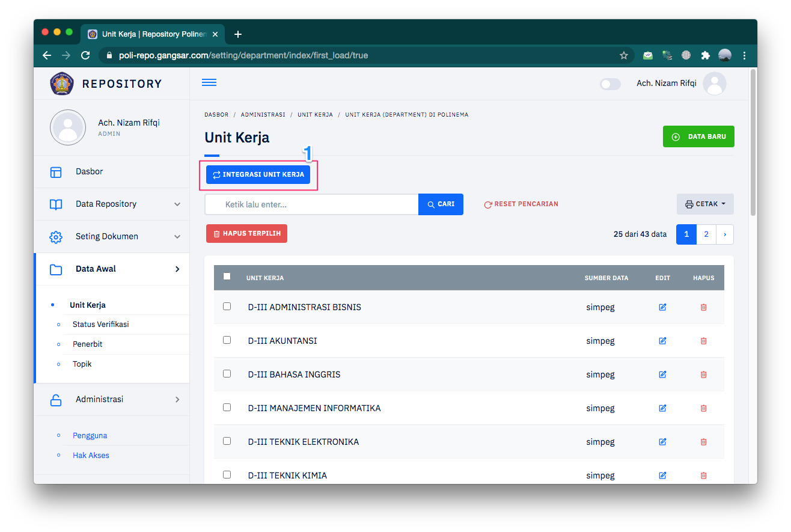Click the hamburger menu icon in header
791x532 pixels.
click(x=209, y=83)
